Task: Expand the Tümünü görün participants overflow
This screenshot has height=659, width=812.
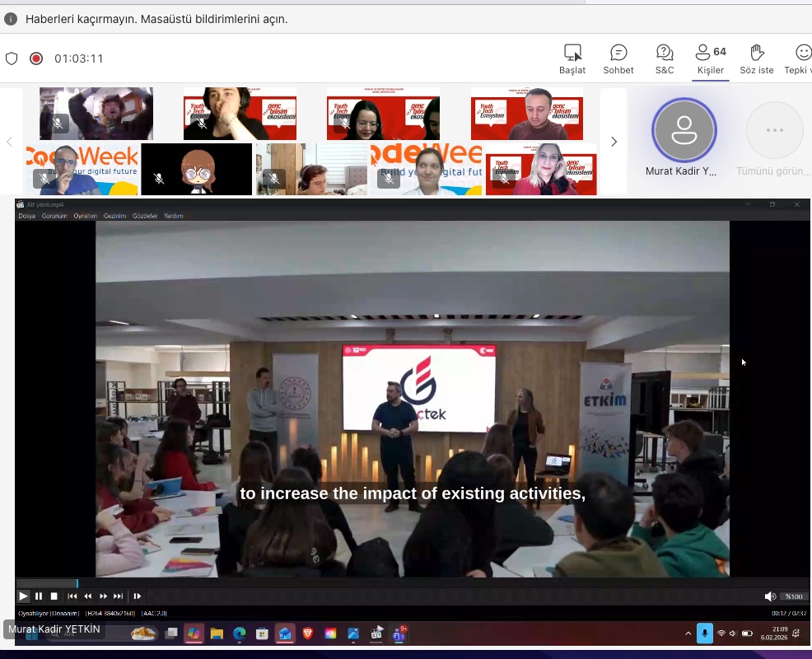Action: (774, 131)
